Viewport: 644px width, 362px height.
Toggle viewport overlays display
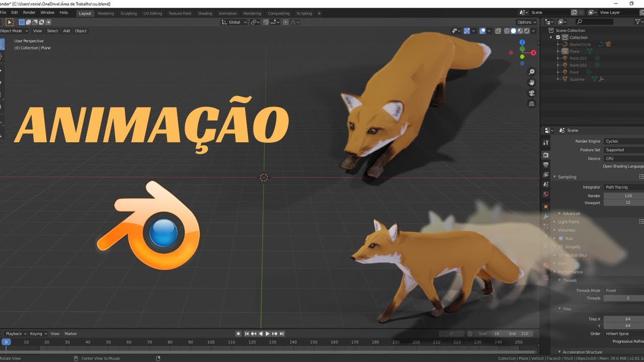(x=482, y=31)
